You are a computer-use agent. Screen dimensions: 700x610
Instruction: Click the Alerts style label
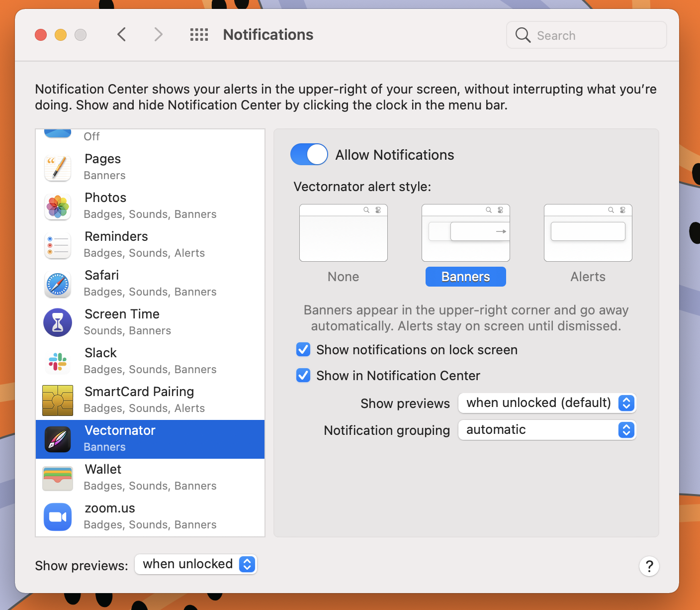click(x=588, y=277)
